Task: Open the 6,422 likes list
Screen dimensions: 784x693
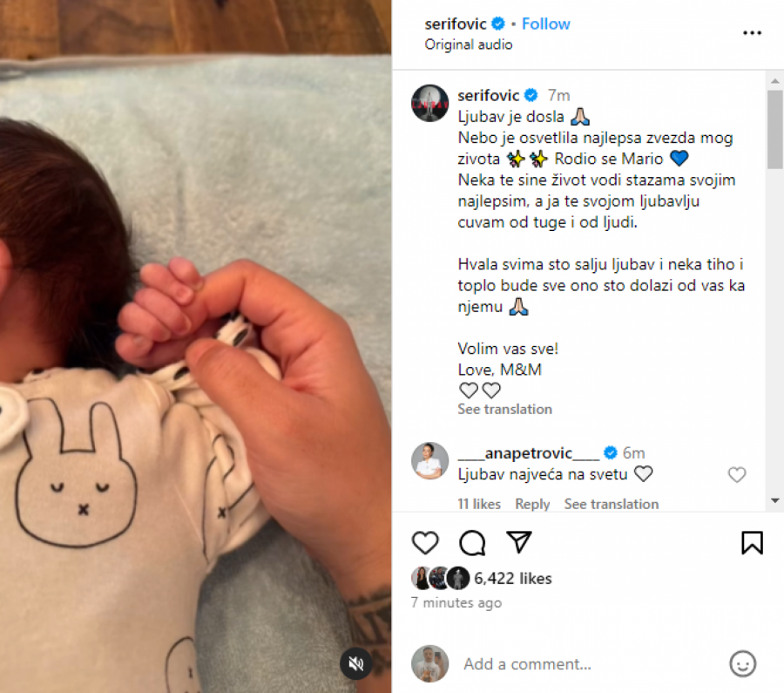Action: click(512, 579)
